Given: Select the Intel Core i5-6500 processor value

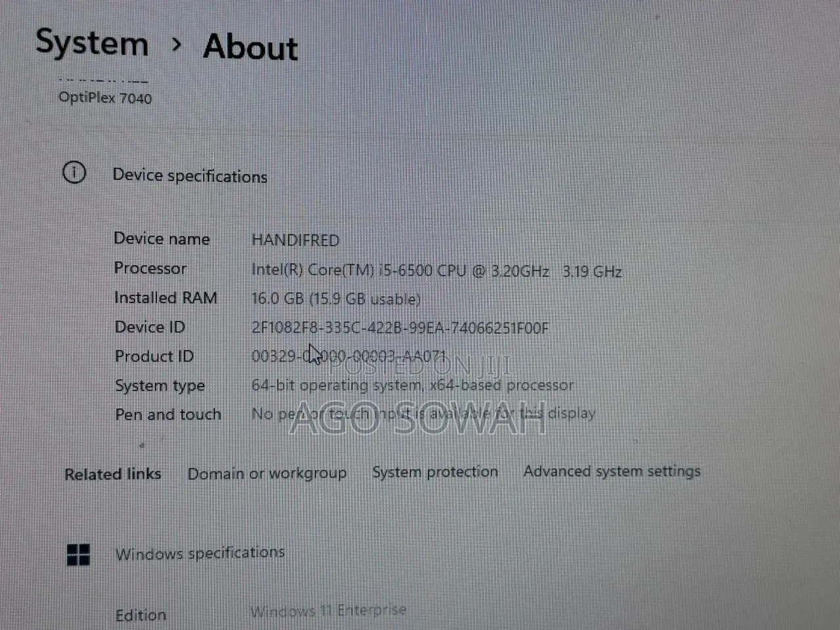Looking at the screenshot, I should 436,271.
